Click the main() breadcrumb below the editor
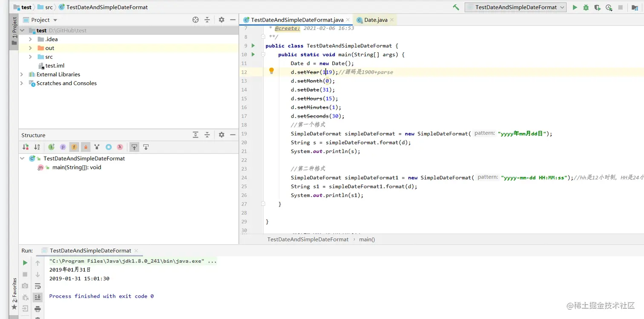 (x=367, y=239)
